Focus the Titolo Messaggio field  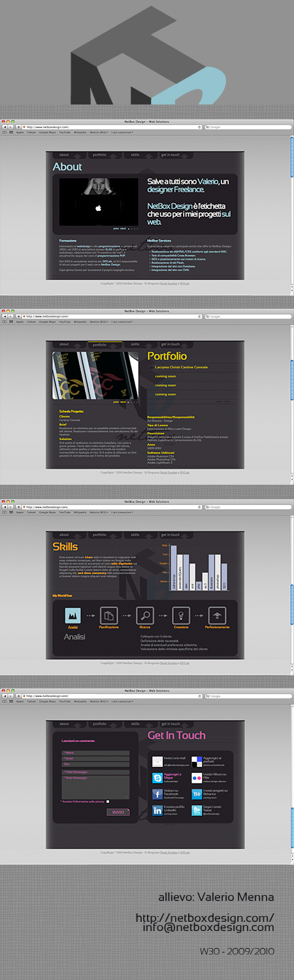tap(96, 772)
